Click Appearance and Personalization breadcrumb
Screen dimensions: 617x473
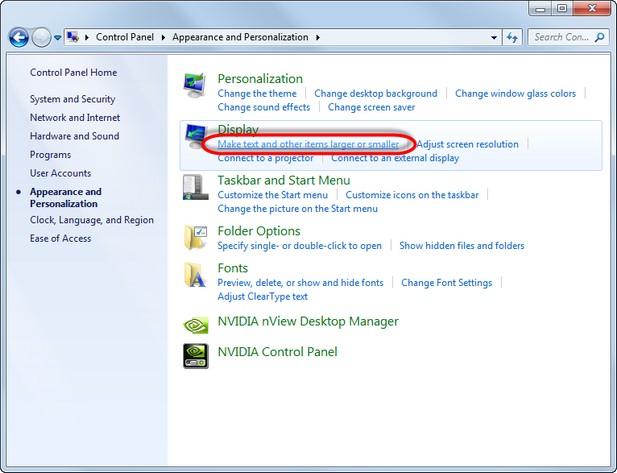click(240, 37)
